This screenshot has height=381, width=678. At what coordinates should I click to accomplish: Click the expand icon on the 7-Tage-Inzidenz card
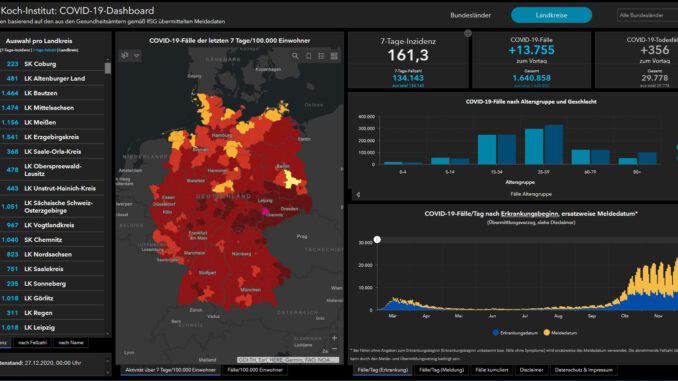tap(467, 33)
